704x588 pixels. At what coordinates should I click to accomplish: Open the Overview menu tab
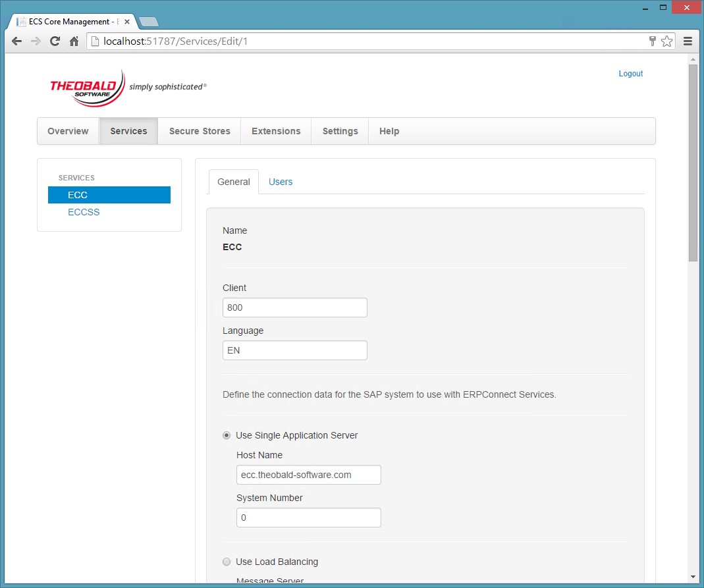pos(68,131)
